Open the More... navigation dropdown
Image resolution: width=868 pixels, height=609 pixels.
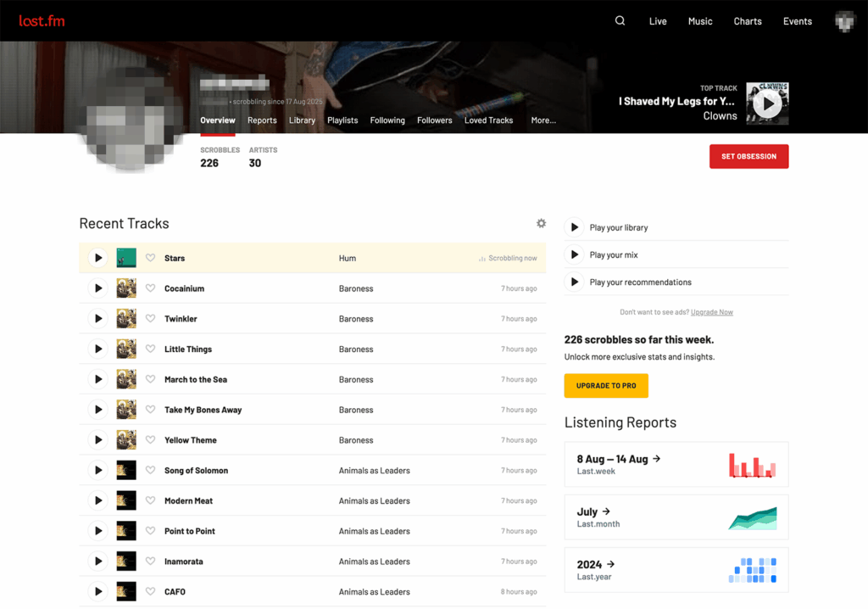coord(542,120)
